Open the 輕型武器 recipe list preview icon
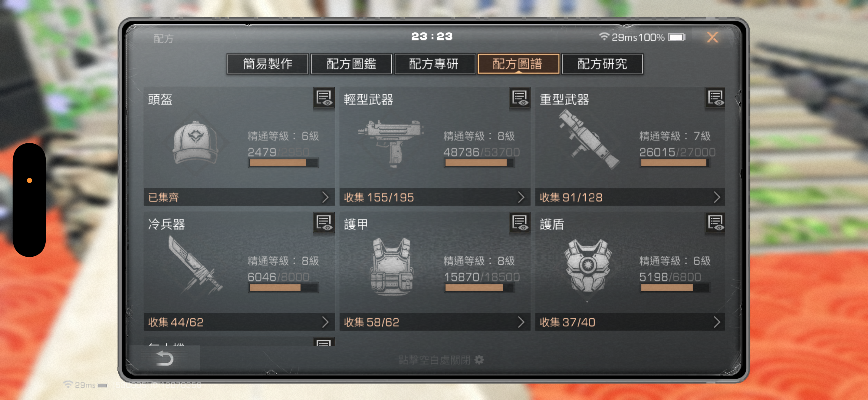 pos(519,98)
